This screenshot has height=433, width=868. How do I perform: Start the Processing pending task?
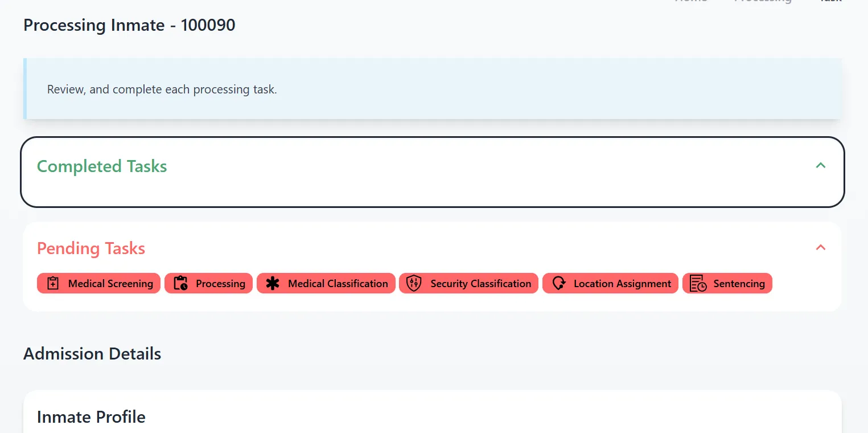click(208, 283)
